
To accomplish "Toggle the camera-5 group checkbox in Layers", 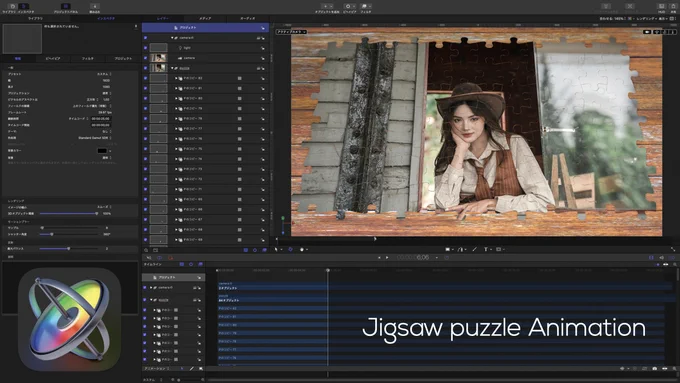I will pyautogui.click(x=145, y=38).
